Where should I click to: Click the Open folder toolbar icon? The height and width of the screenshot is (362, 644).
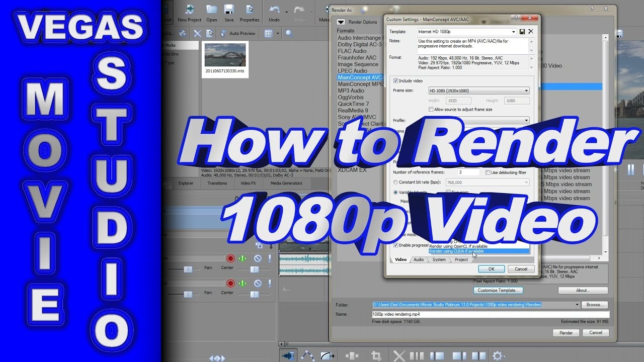pos(212,9)
